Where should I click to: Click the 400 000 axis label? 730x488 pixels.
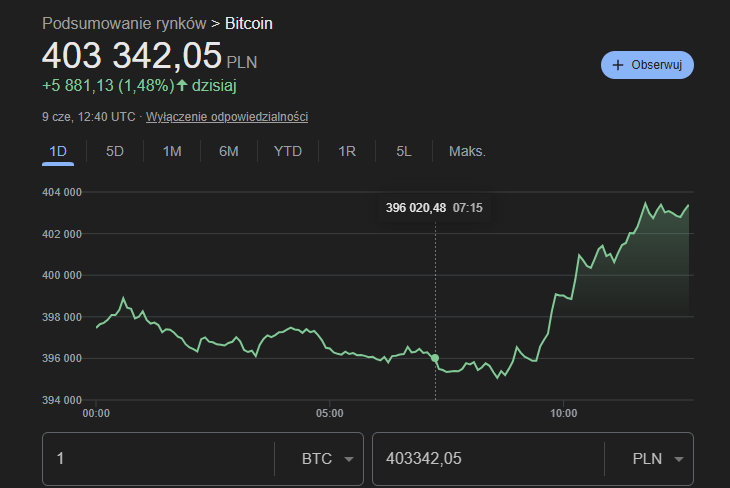(x=62, y=275)
